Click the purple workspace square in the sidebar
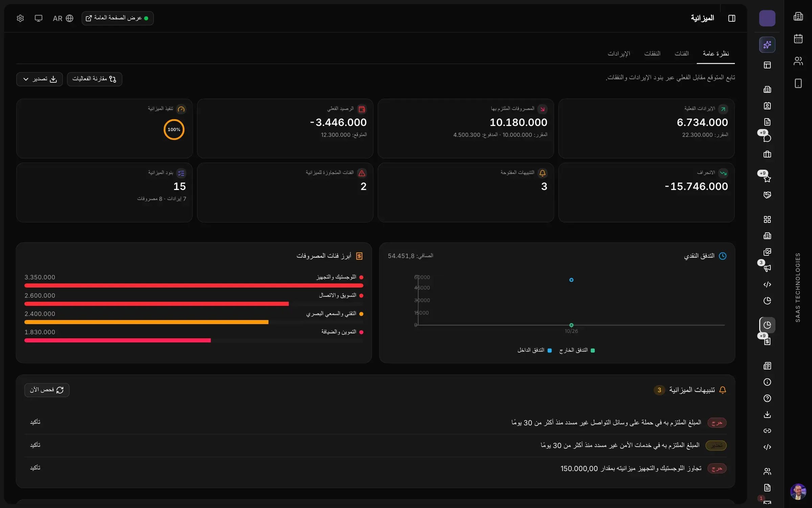The image size is (812, 508). 767,18
